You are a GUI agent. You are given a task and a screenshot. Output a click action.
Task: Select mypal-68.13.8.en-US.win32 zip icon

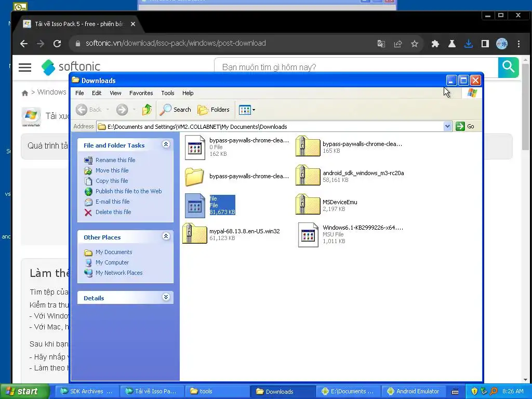tap(194, 234)
